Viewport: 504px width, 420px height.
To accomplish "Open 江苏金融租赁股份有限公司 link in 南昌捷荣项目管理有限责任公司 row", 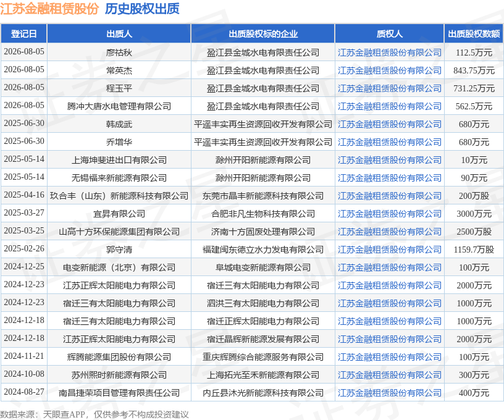I will coord(390,393).
